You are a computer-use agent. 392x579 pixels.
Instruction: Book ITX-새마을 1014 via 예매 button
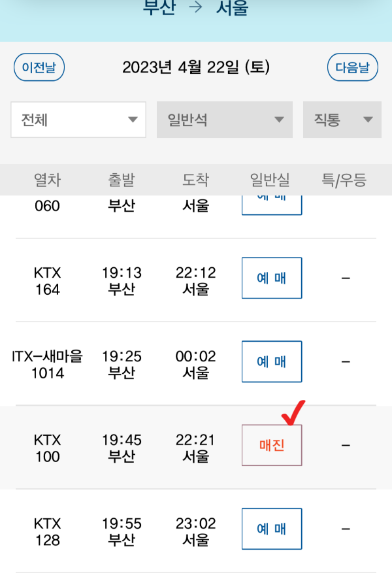point(271,361)
